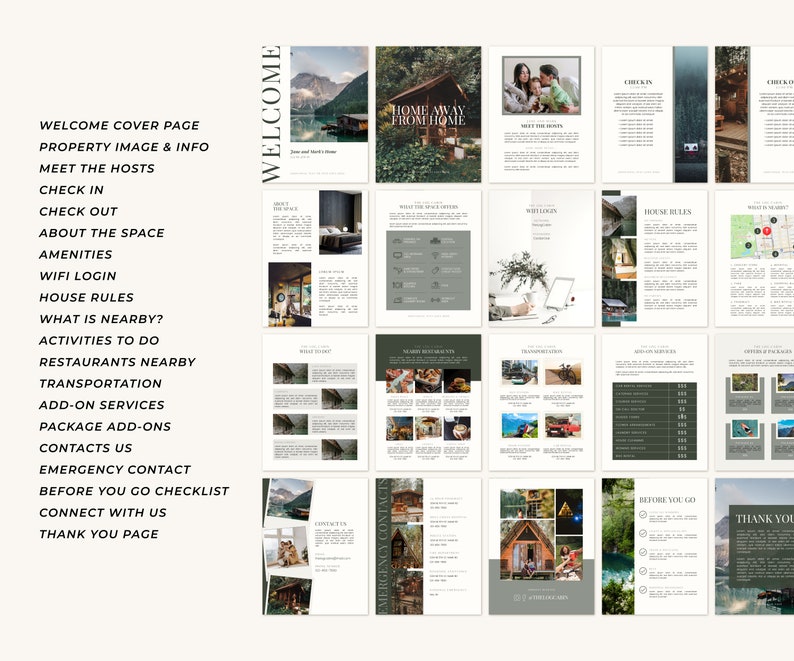794x661 pixels.
Task: Select the 'Connect With Us' list text
Action: [103, 513]
